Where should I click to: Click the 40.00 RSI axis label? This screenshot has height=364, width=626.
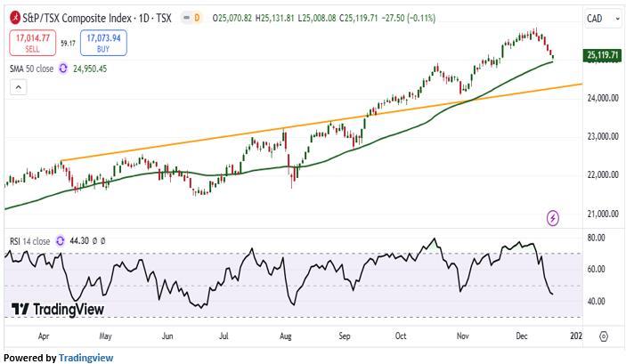596,302
